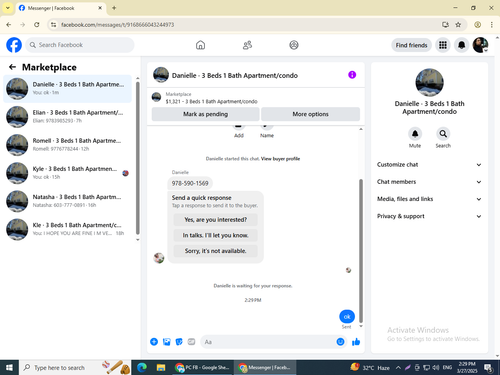Click the chat list scrollbar
The image size is (500, 375).
(138, 158)
